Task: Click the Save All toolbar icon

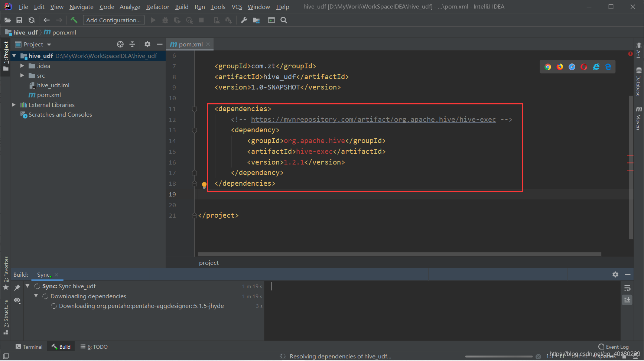Action: (x=19, y=20)
